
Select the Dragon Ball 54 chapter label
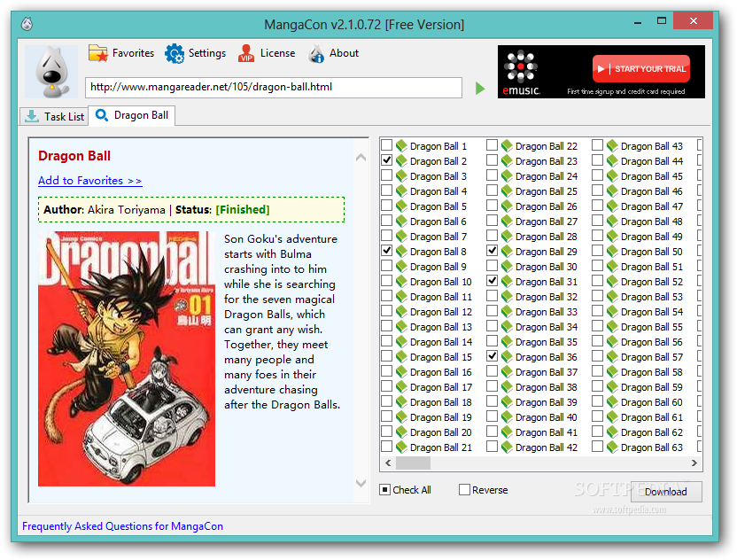pos(651,312)
